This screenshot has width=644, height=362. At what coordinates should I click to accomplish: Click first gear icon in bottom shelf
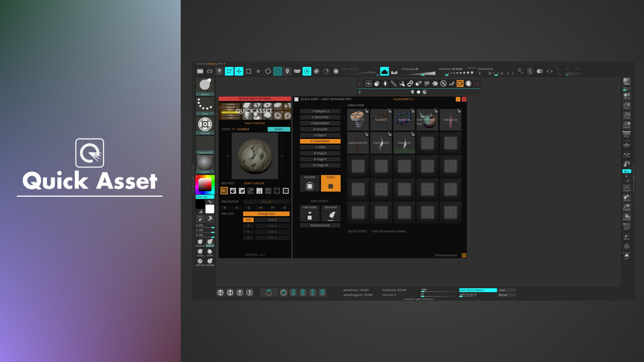click(x=220, y=293)
